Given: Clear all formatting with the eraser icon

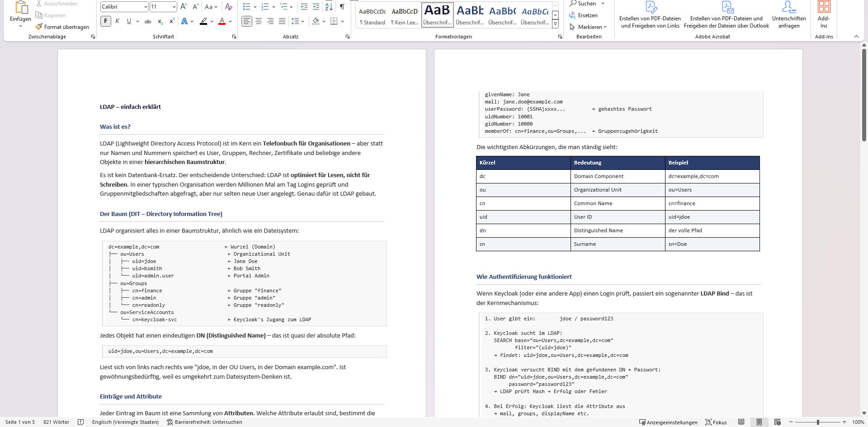Looking at the screenshot, I should [229, 7].
